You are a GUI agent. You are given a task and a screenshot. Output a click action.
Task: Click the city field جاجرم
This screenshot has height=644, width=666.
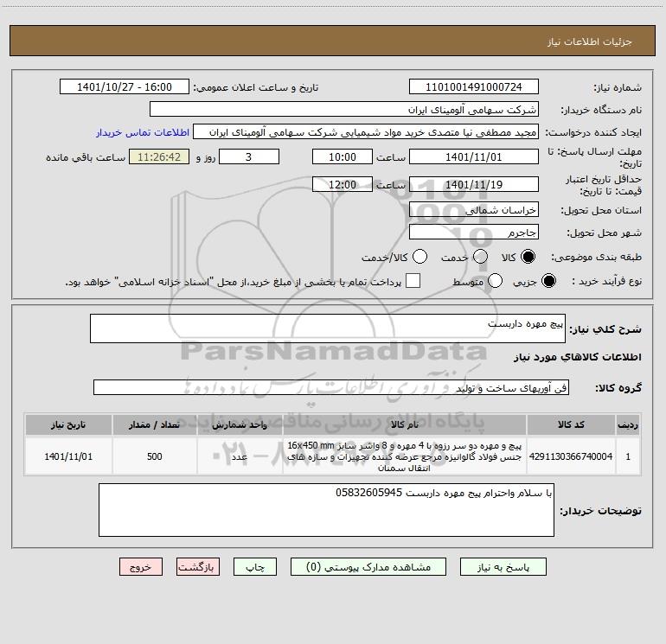point(474,233)
